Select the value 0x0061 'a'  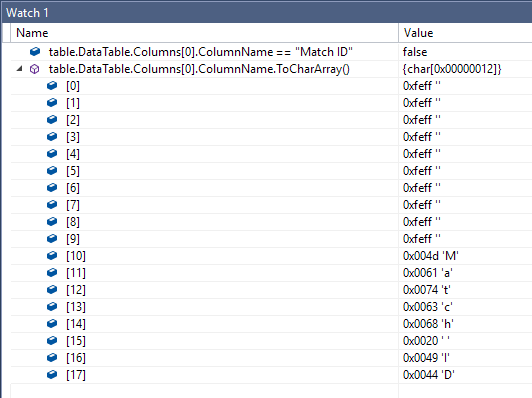[x=428, y=273]
